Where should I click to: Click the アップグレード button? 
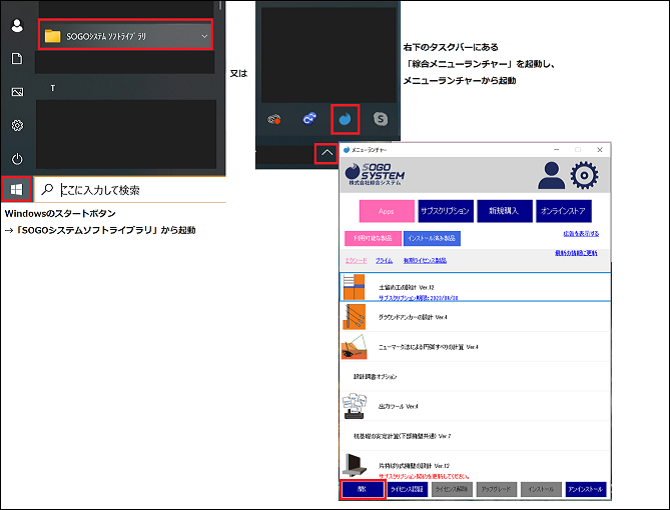497,489
